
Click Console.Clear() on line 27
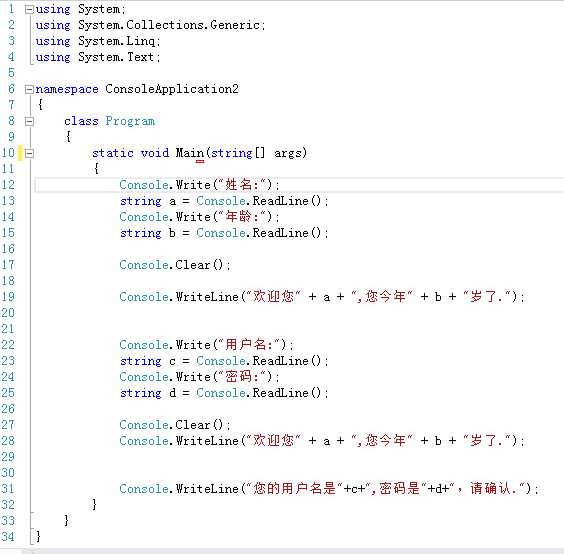click(x=175, y=425)
